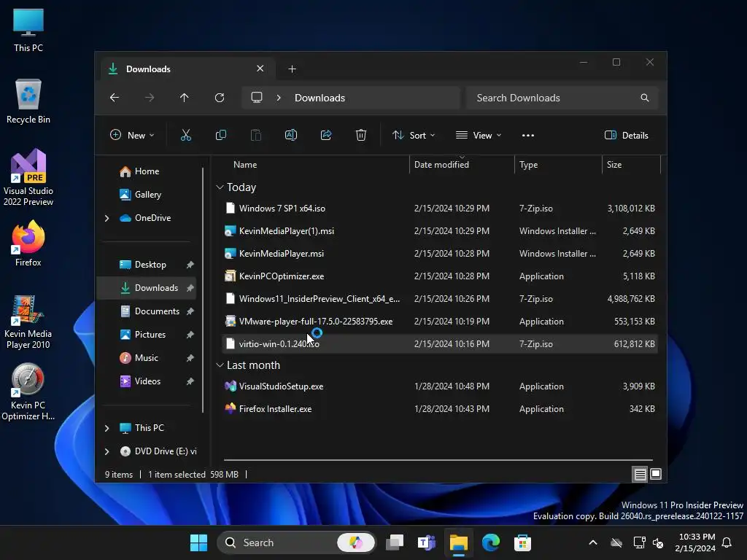The image size is (747, 560).
Task: Select Kevin PC Optimizer desktop icon
Action: click(x=28, y=392)
